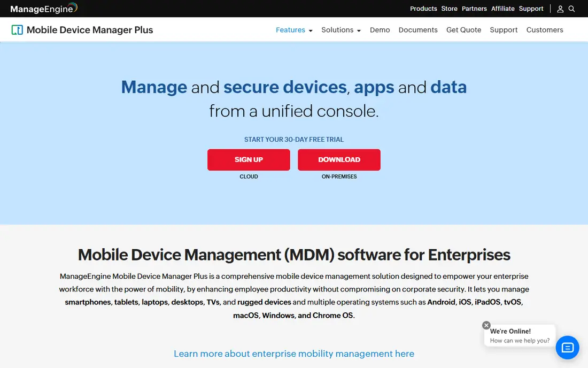Click the red SIGN UP button

(249, 159)
